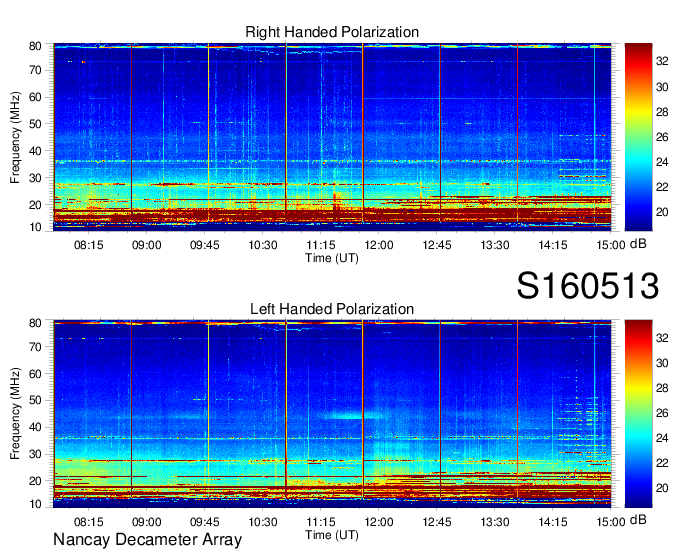Click the 09:00 time tick of the Right Handed plot
This screenshot has width=680, height=552.
tap(147, 245)
